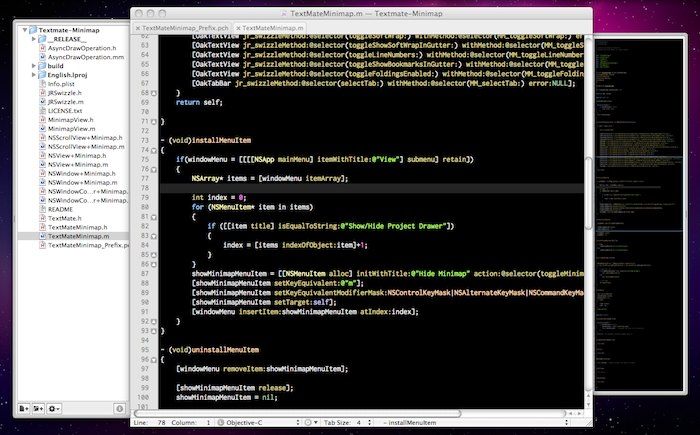Click the info button in project drawer
700x435 pixels.
pyautogui.click(x=119, y=408)
